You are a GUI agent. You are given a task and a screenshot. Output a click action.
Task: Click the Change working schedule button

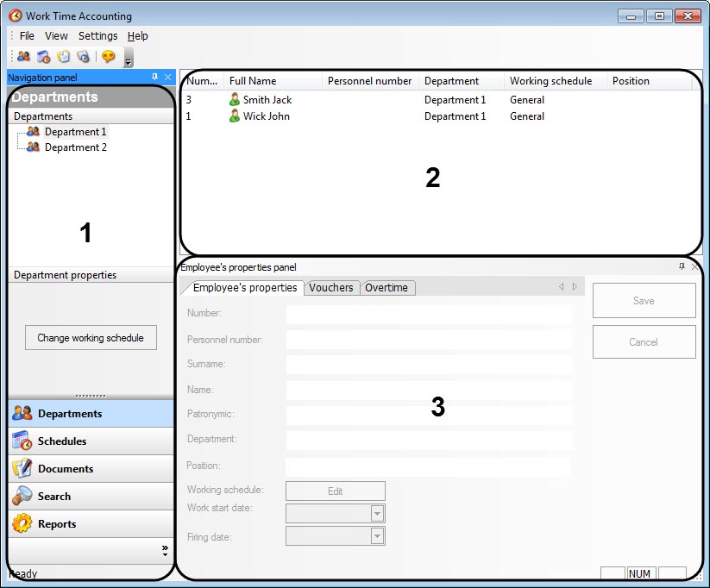pos(91,338)
